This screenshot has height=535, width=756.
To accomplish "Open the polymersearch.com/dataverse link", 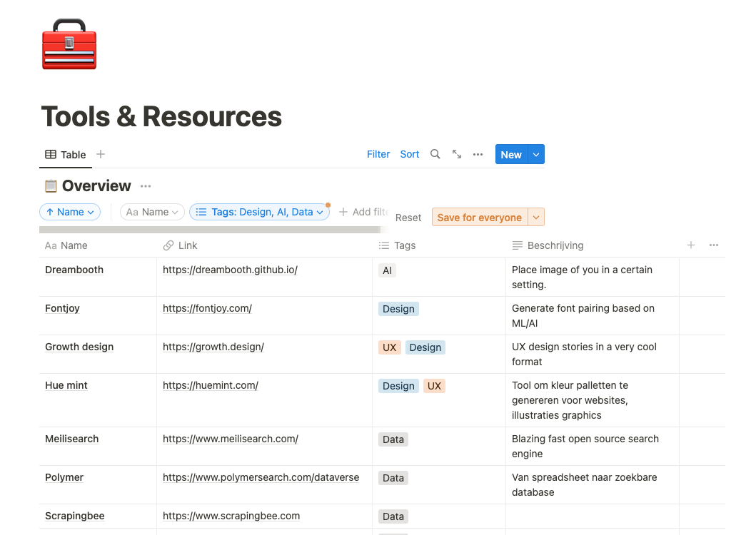I will coord(261,478).
